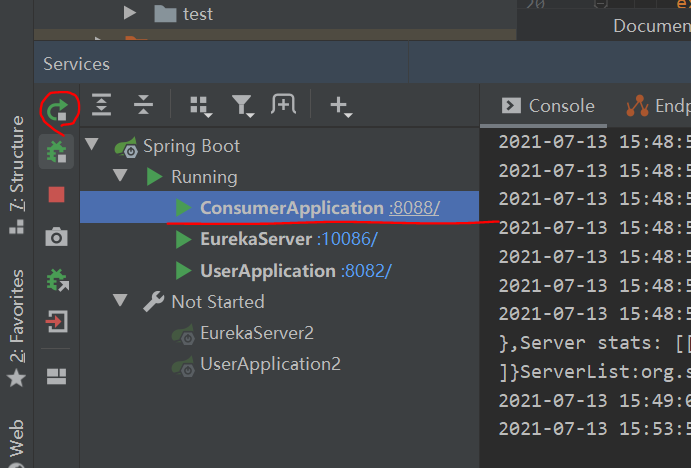
Task: Click the green run icon beside ConsumerApplication
Action: click(183, 208)
